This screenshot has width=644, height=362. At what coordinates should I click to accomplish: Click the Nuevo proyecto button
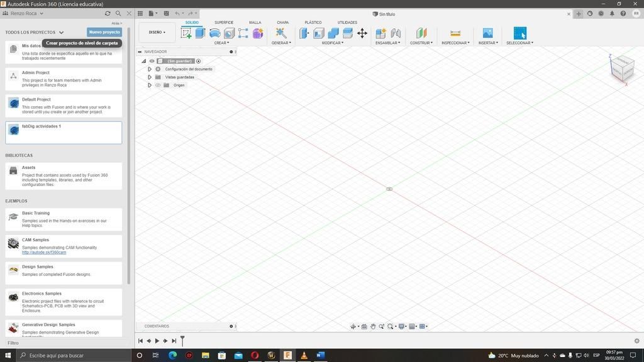click(104, 32)
